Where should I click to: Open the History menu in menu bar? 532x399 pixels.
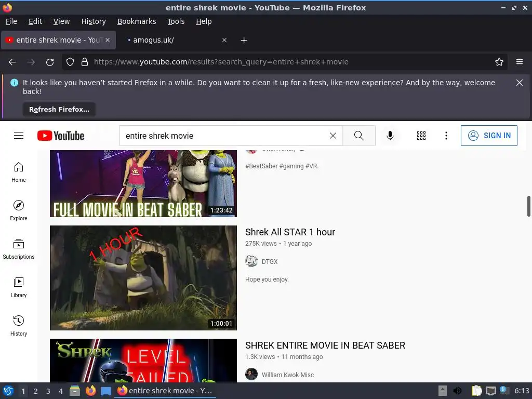[94, 21]
